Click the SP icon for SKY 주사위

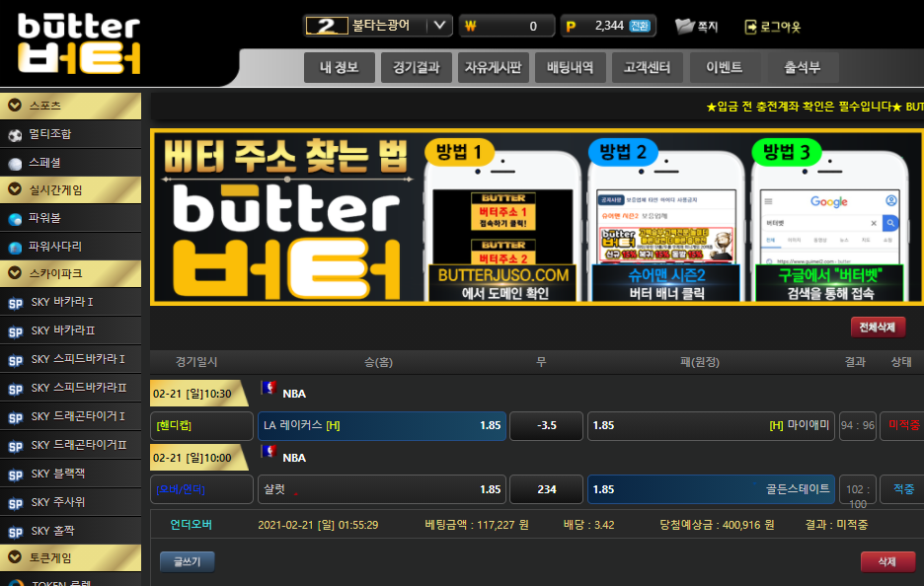point(15,503)
